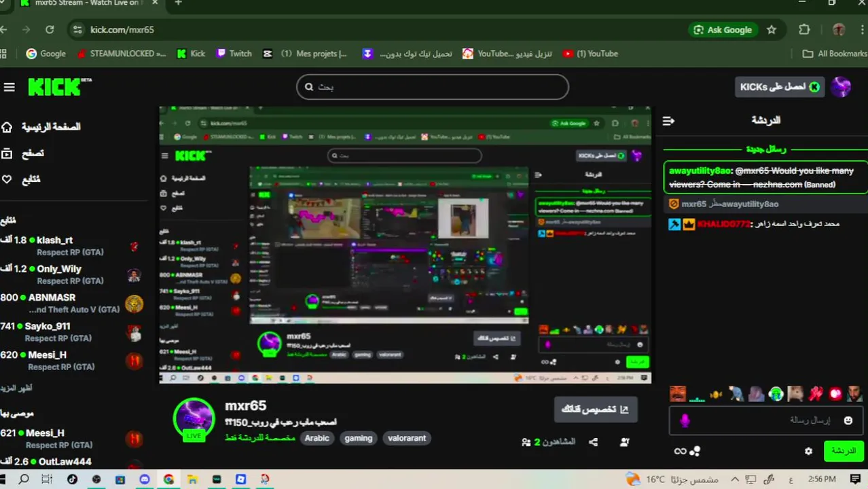Open the الصفحة الرئيسية home link
The height and width of the screenshot is (489, 868).
tap(41, 127)
